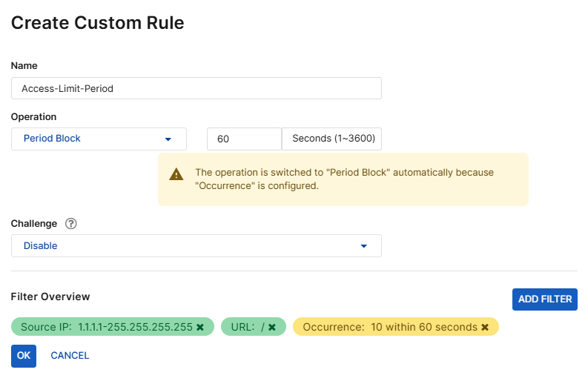Click the ADD FILTER button

click(544, 299)
